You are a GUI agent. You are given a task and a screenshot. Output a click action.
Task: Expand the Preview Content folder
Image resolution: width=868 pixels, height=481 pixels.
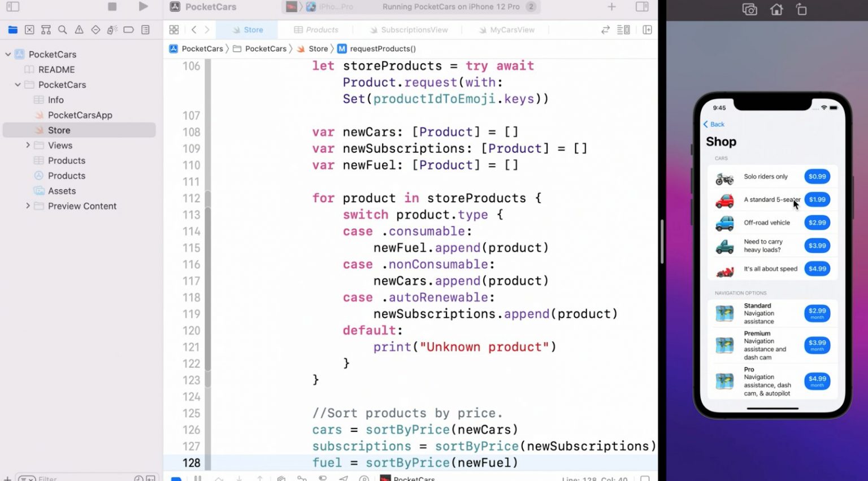(28, 206)
